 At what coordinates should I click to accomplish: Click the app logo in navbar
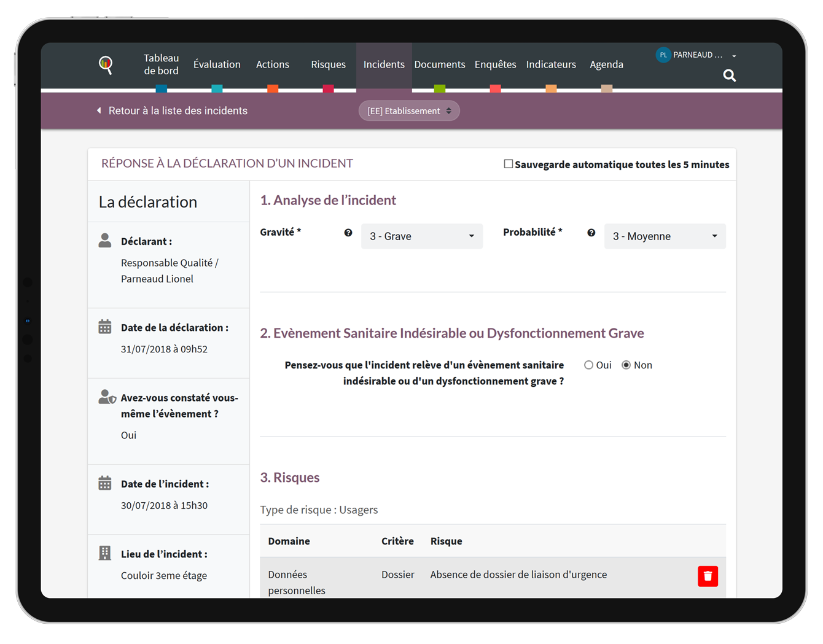pos(106,64)
